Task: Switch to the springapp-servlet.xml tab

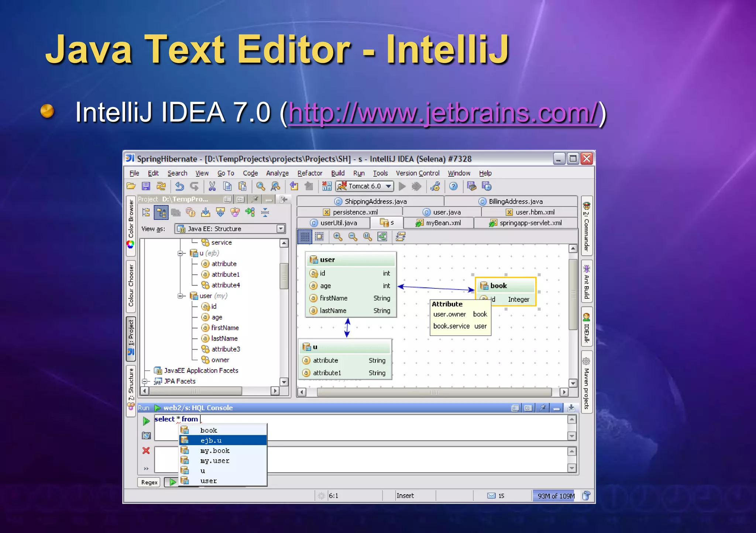Action: 526,223
